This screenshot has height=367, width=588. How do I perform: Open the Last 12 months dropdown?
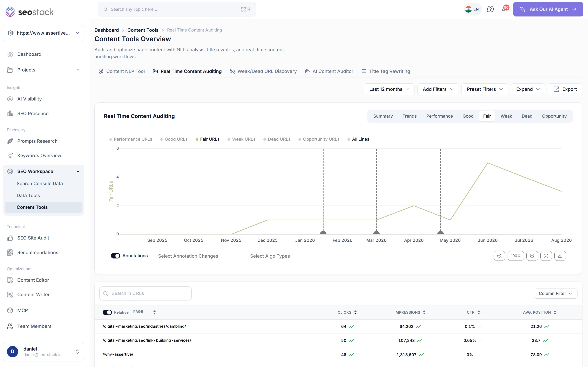tap(389, 89)
